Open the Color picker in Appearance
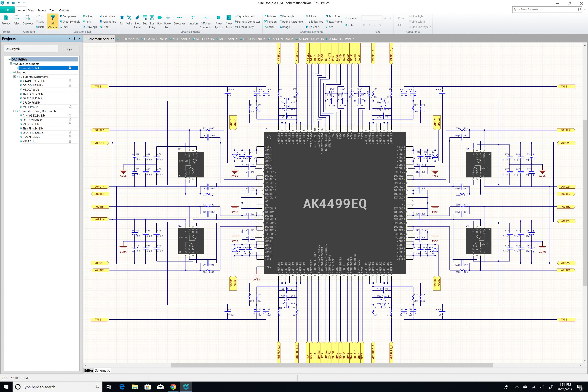The image size is (588, 392). point(401,18)
